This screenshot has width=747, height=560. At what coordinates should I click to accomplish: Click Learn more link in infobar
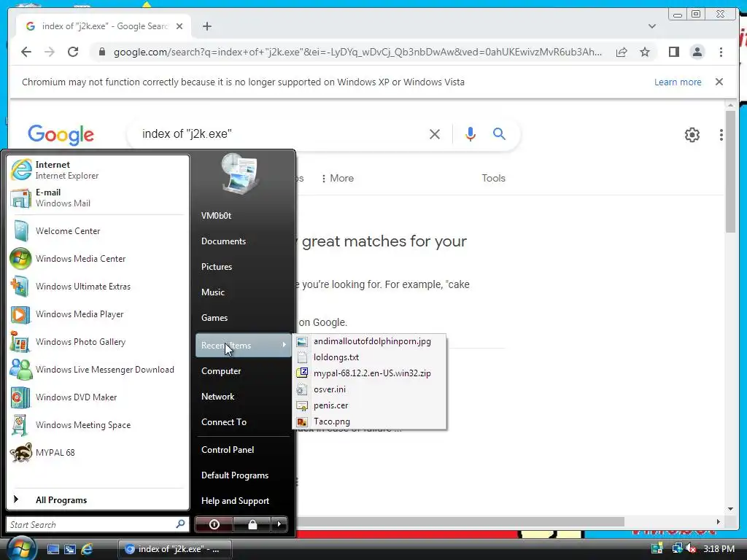coord(678,82)
